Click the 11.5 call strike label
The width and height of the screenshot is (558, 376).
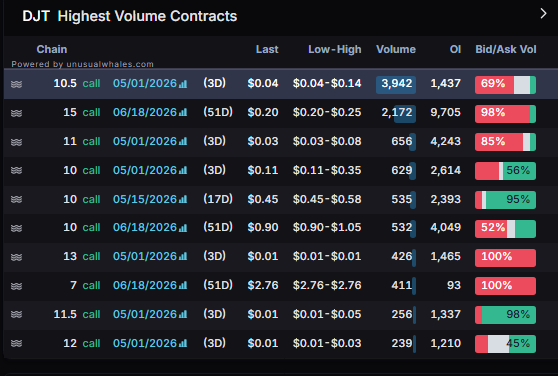[77, 314]
